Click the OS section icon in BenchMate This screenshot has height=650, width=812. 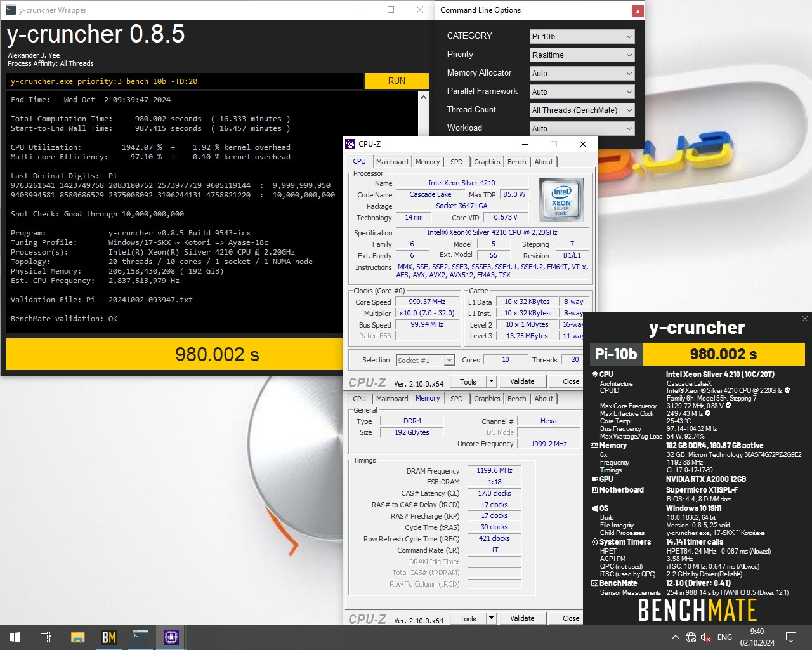594,508
